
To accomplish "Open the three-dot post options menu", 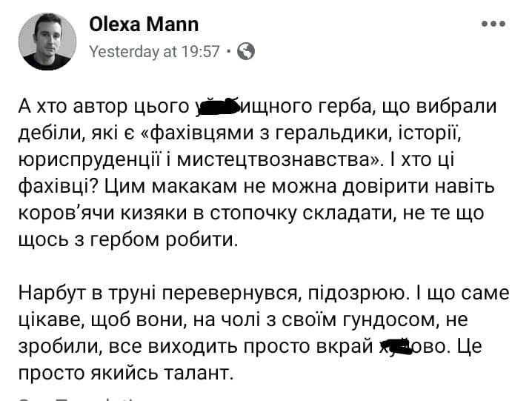I will pyautogui.click(x=493, y=24).
